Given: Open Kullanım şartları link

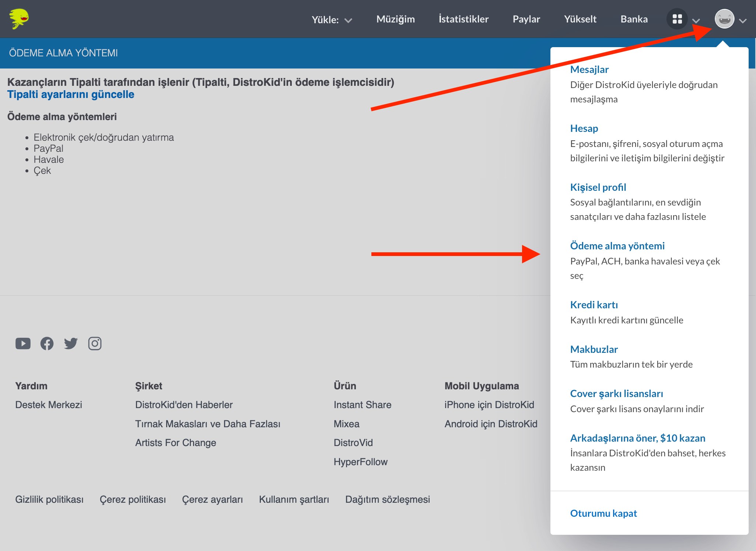Looking at the screenshot, I should (x=294, y=499).
